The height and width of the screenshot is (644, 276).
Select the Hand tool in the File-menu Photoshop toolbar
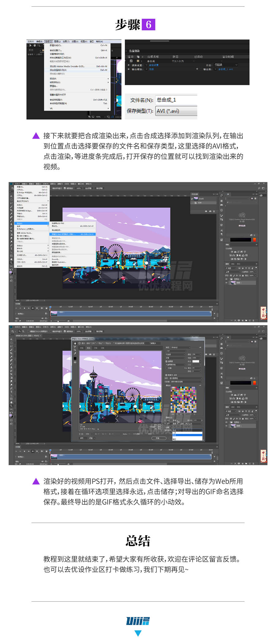tap(11, 259)
